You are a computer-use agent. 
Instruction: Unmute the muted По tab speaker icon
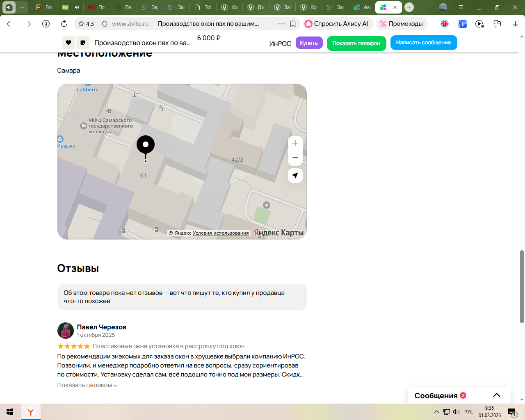(x=91, y=7)
